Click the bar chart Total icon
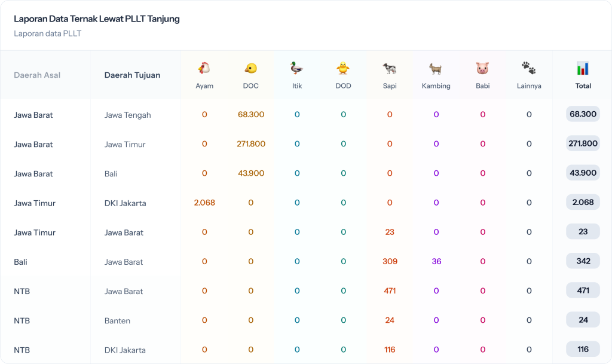Viewport: 612px width, 364px height. click(x=583, y=68)
